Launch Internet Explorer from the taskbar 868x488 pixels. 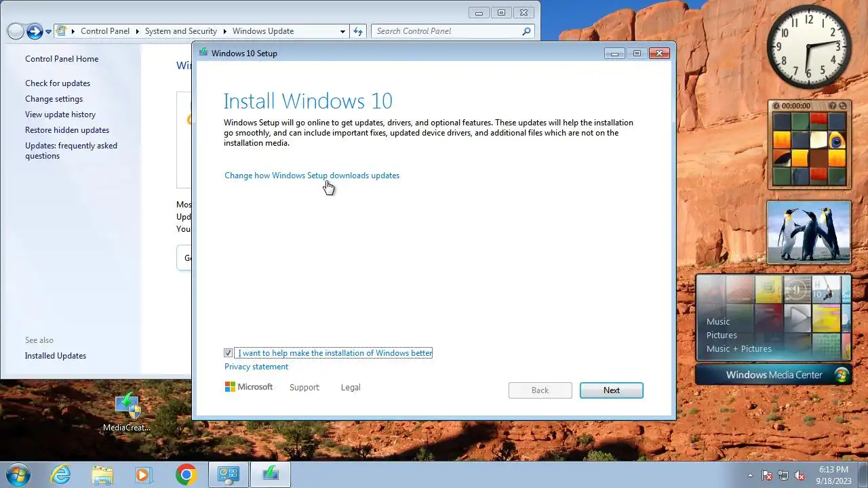point(61,474)
